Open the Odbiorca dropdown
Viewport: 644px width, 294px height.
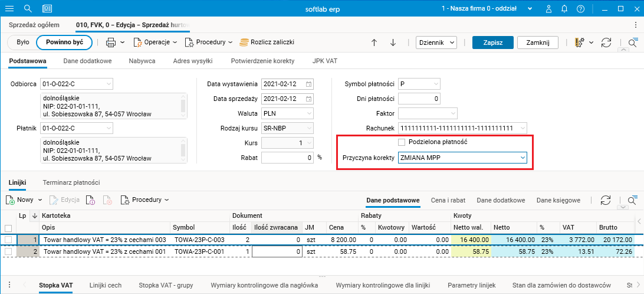click(x=109, y=84)
